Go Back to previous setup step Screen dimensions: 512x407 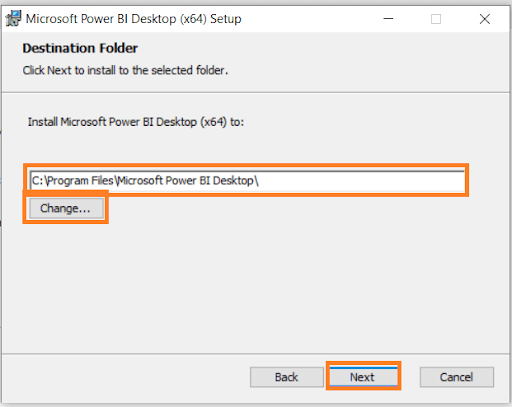[x=287, y=377]
